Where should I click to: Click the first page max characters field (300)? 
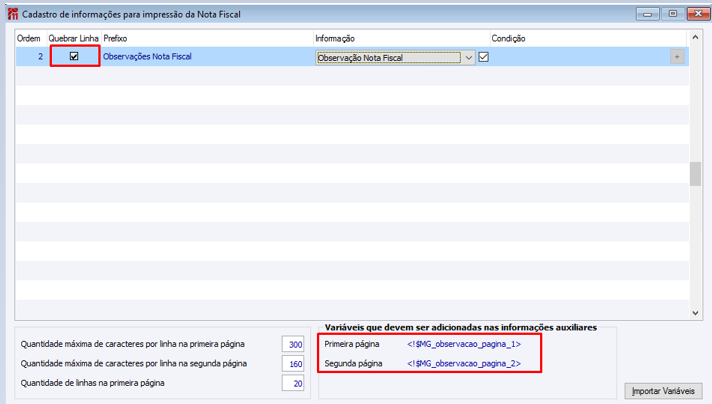pos(293,344)
